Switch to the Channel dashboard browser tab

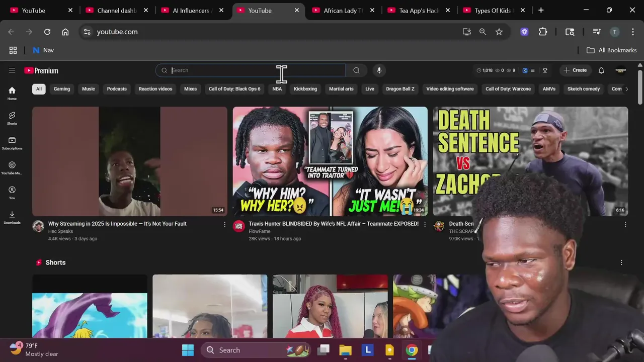116,11
